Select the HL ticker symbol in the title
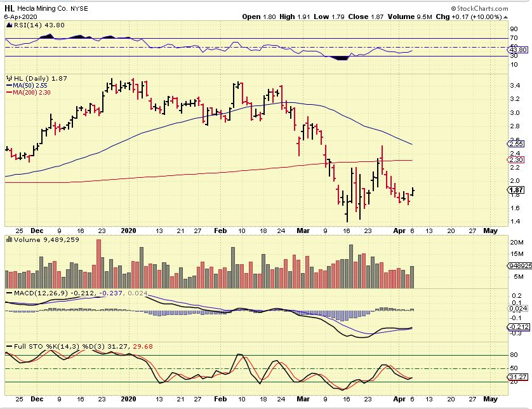This screenshot has width=532, height=409. click(10, 8)
